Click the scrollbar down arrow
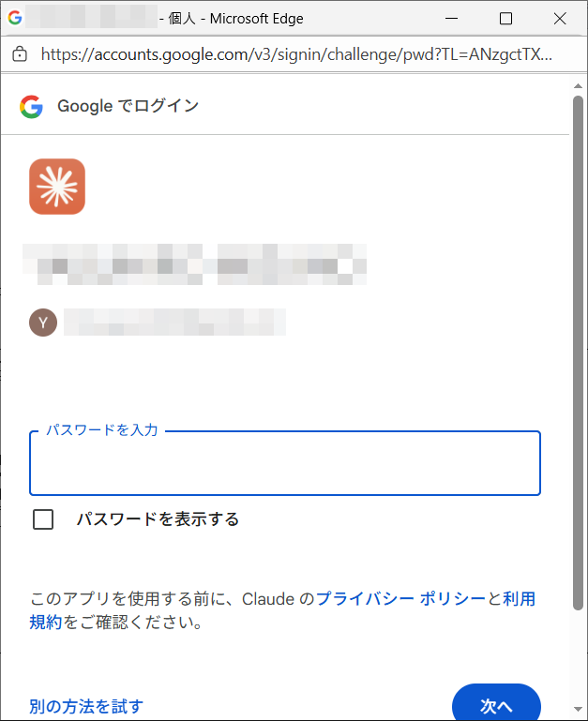 tap(579, 711)
